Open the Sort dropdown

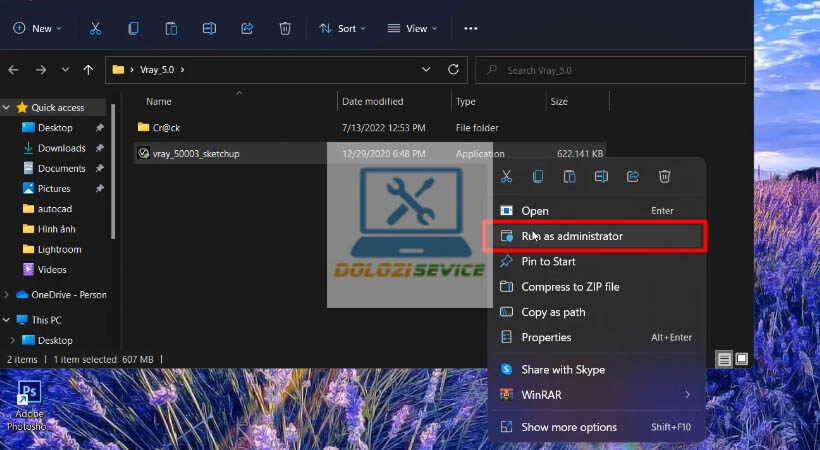pyautogui.click(x=342, y=28)
